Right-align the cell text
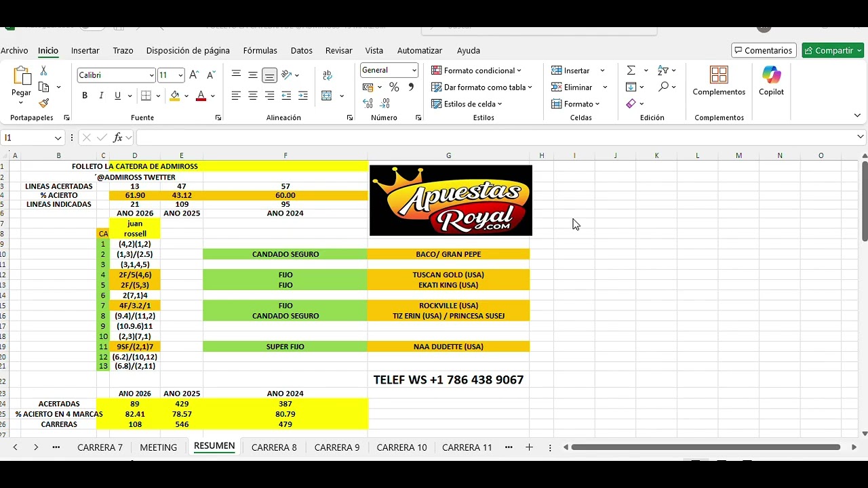Image resolution: width=868 pixels, height=488 pixels. pos(269,96)
